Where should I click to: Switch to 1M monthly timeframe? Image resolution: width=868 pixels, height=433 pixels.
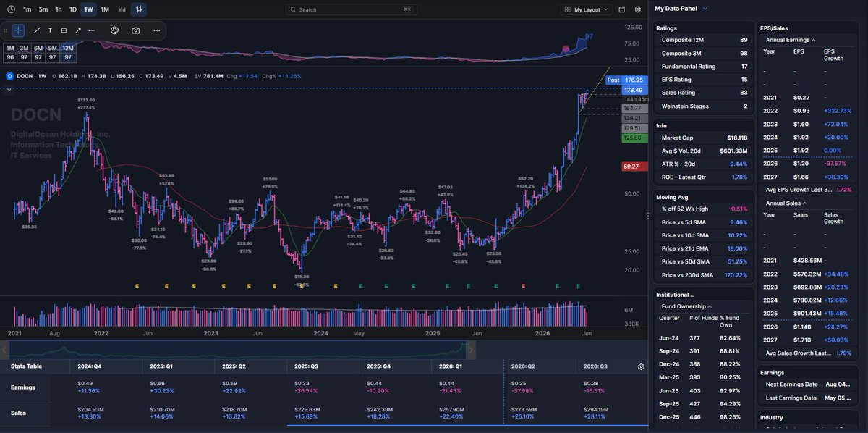pos(105,9)
